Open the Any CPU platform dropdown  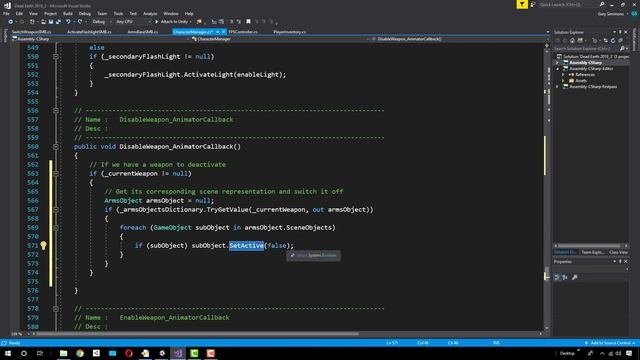tap(133, 22)
